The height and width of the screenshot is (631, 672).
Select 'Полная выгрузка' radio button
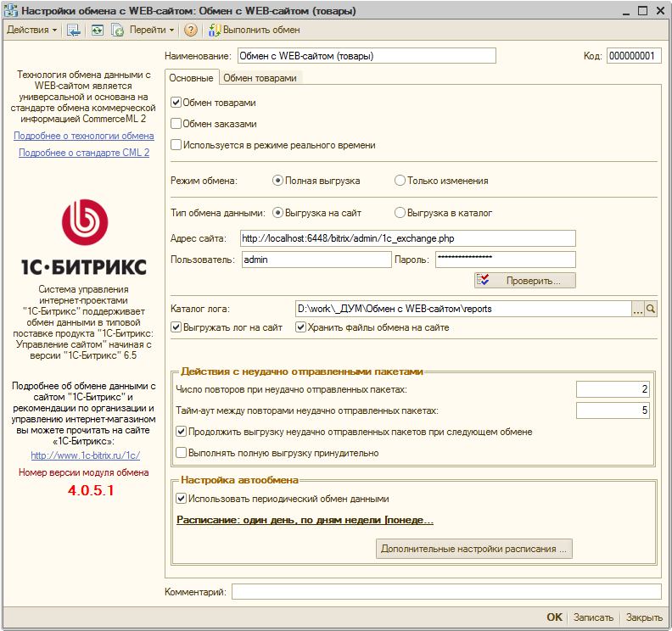277,181
